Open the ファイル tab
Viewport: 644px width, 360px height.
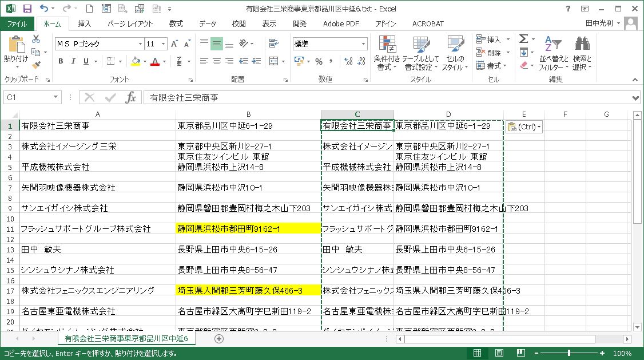pyautogui.click(x=17, y=24)
